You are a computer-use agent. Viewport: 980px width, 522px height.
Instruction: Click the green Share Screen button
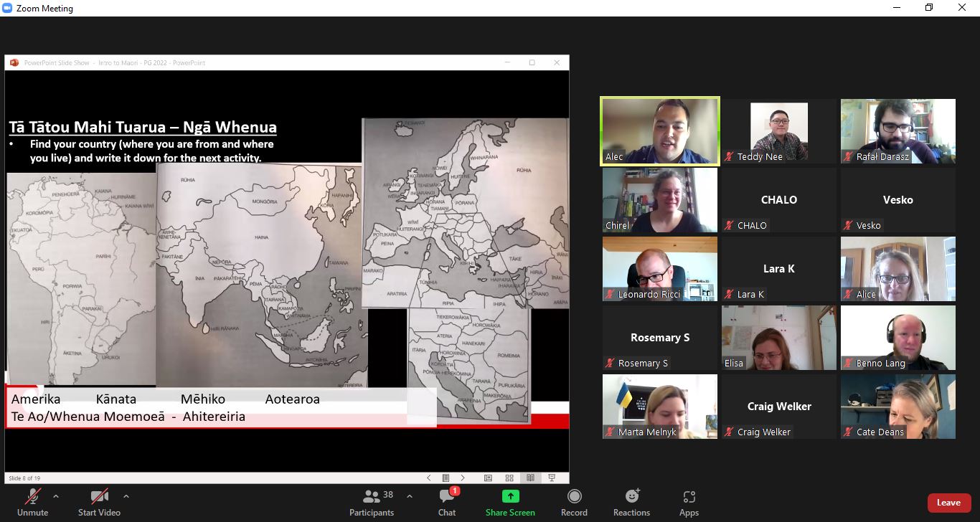pos(510,502)
